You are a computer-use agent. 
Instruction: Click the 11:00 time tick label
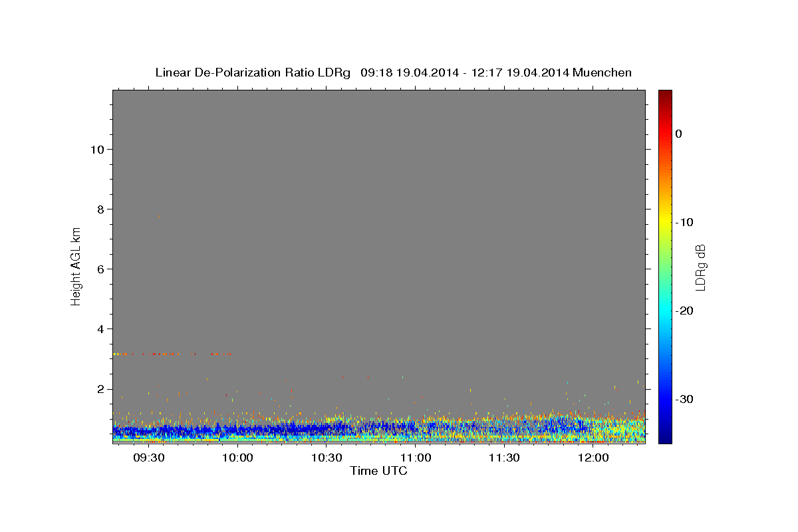point(415,458)
